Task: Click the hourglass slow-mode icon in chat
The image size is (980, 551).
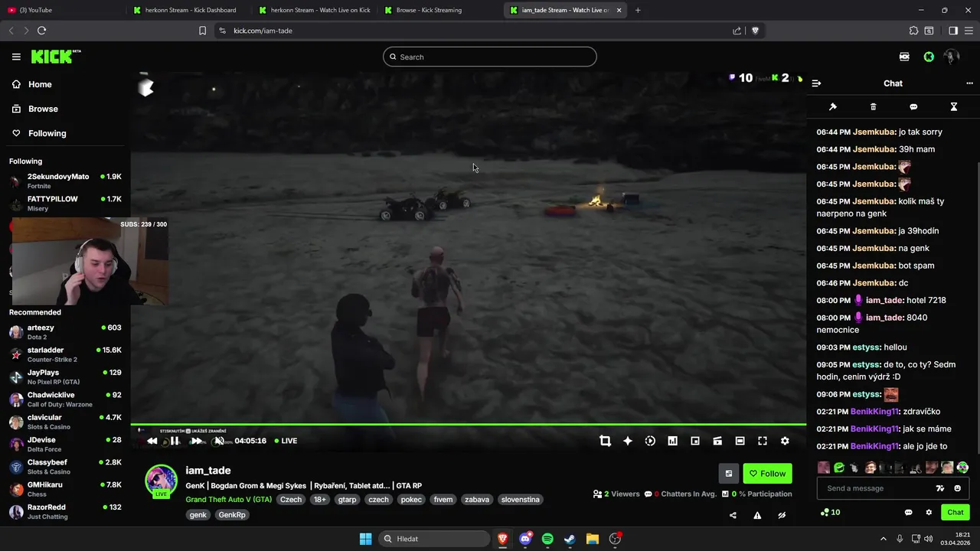Action: click(954, 107)
